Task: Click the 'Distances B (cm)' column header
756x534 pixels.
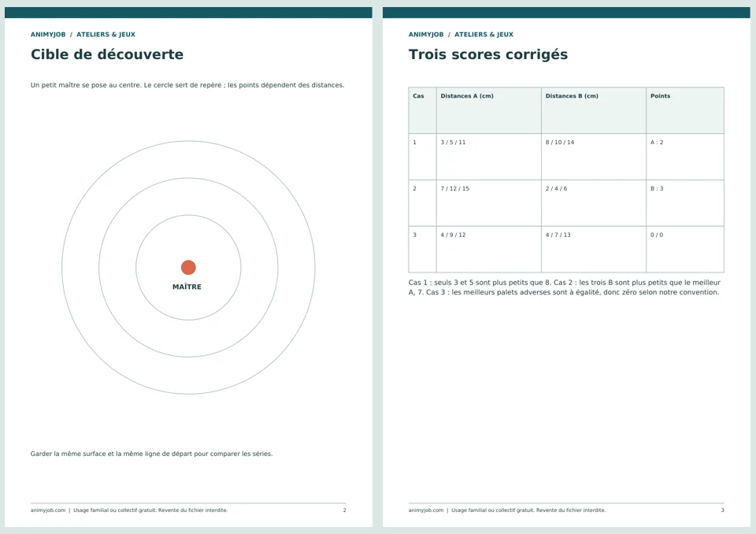Action: click(594, 110)
